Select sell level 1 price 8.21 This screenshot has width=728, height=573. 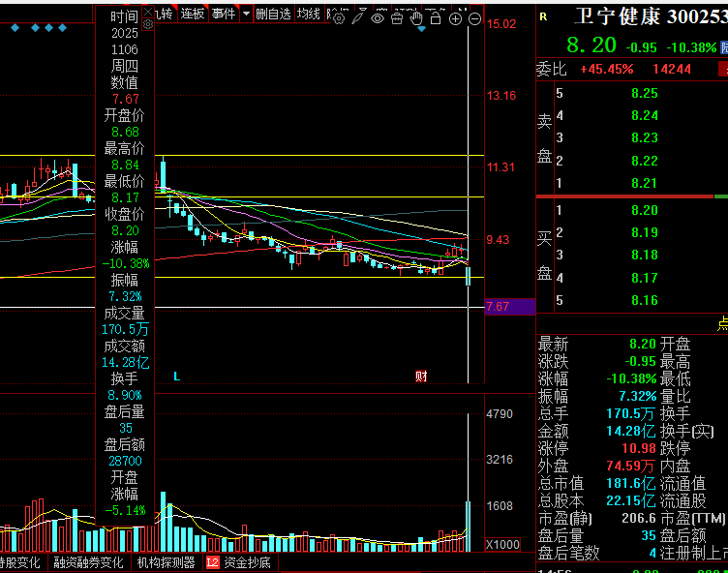click(x=645, y=183)
